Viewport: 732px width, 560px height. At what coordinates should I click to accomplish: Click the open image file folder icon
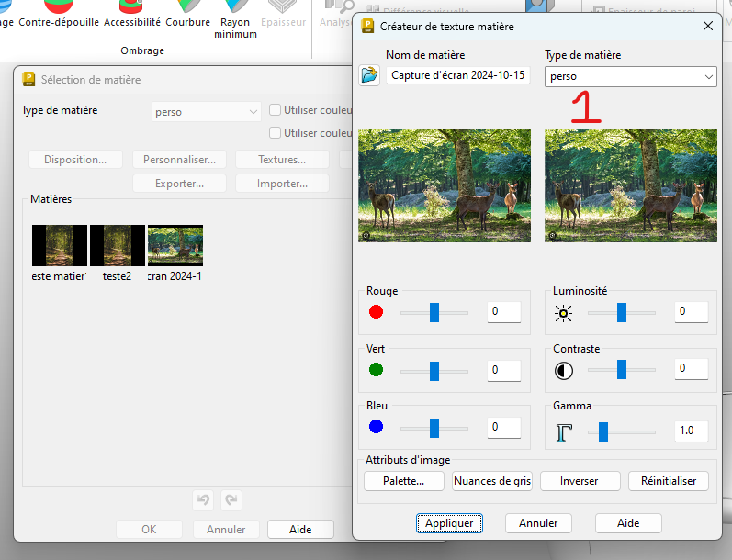(x=369, y=75)
